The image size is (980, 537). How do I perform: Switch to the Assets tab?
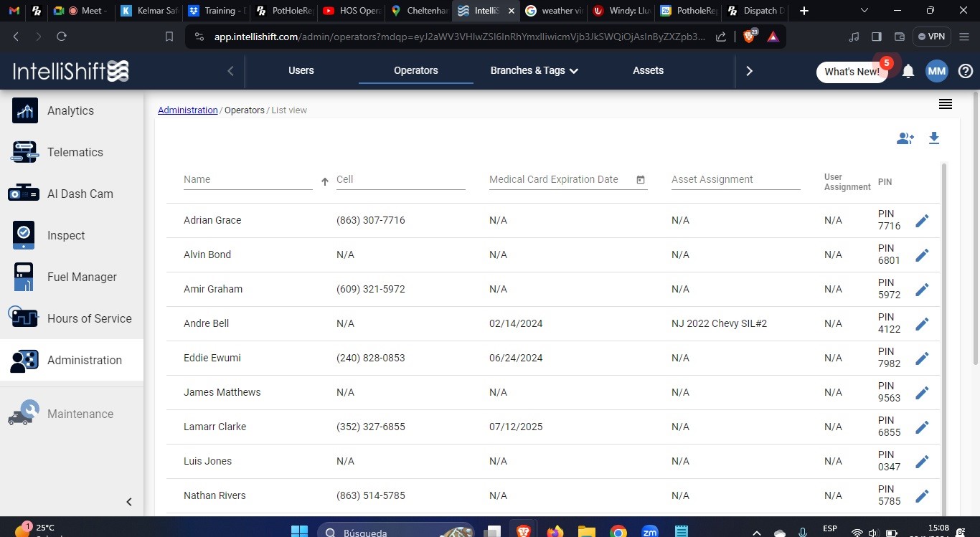pyautogui.click(x=648, y=70)
